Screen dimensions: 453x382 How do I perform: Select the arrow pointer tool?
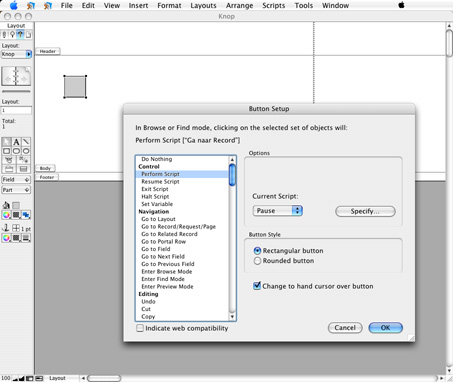[6, 142]
